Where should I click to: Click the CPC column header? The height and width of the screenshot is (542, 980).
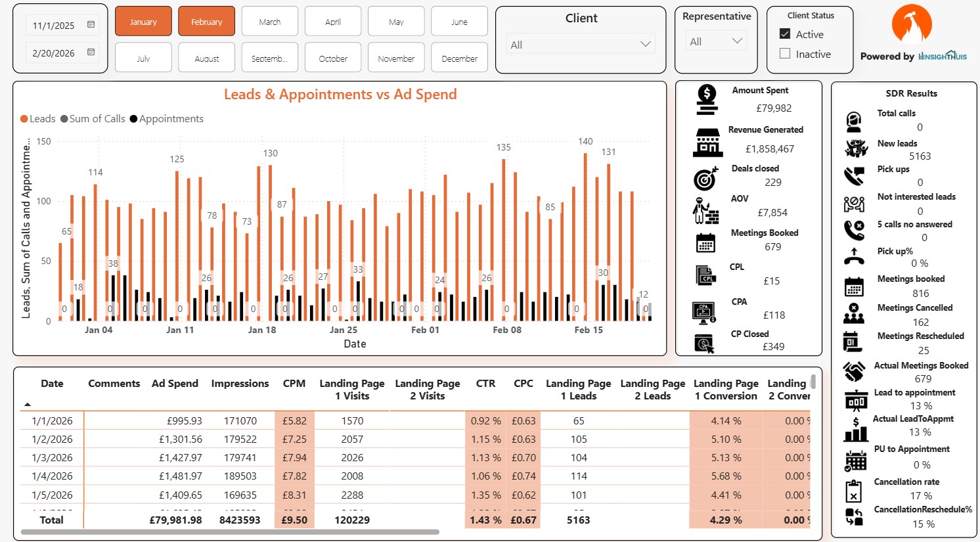tap(523, 383)
